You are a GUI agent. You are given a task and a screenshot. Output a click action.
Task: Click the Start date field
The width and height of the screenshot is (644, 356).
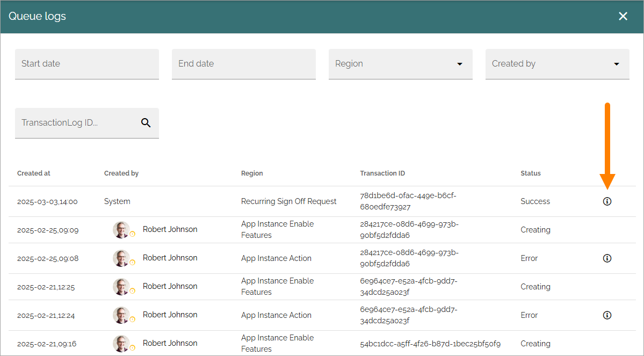[87, 64]
